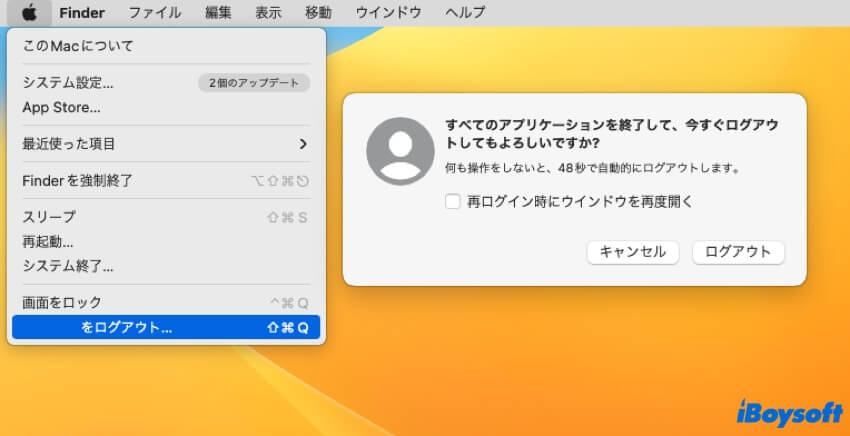Click the 48秒で自動的にログアウト message text
The height and width of the screenshot is (436, 850).
click(x=593, y=168)
